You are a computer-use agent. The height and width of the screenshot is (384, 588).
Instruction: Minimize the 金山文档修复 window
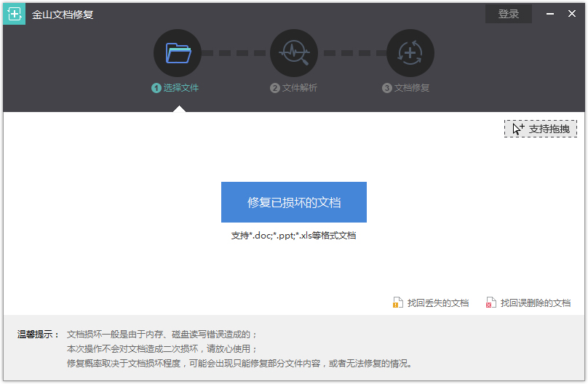pyautogui.click(x=550, y=14)
